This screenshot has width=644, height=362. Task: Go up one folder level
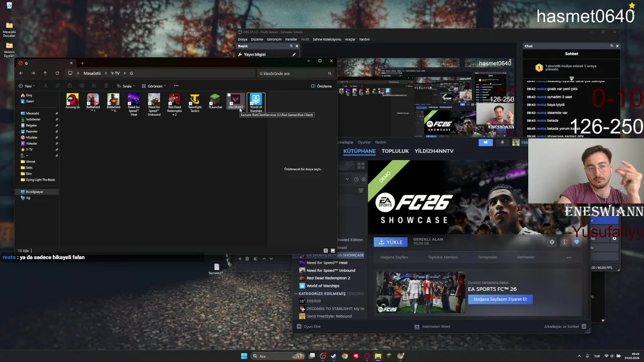click(x=45, y=73)
